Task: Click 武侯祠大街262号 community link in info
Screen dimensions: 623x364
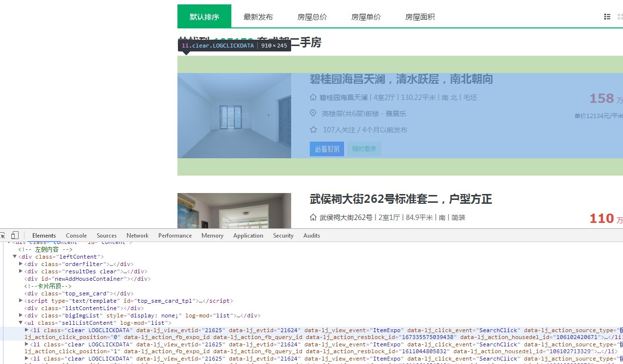Action: click(346, 218)
